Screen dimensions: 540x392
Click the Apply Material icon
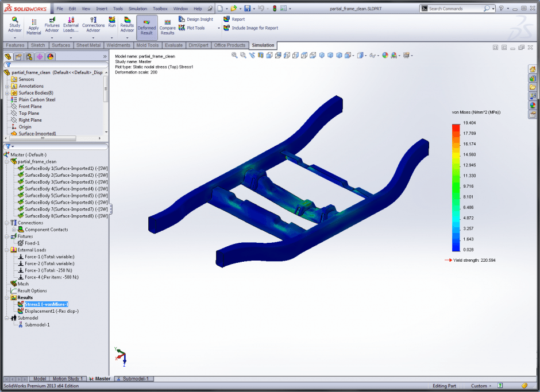point(34,26)
